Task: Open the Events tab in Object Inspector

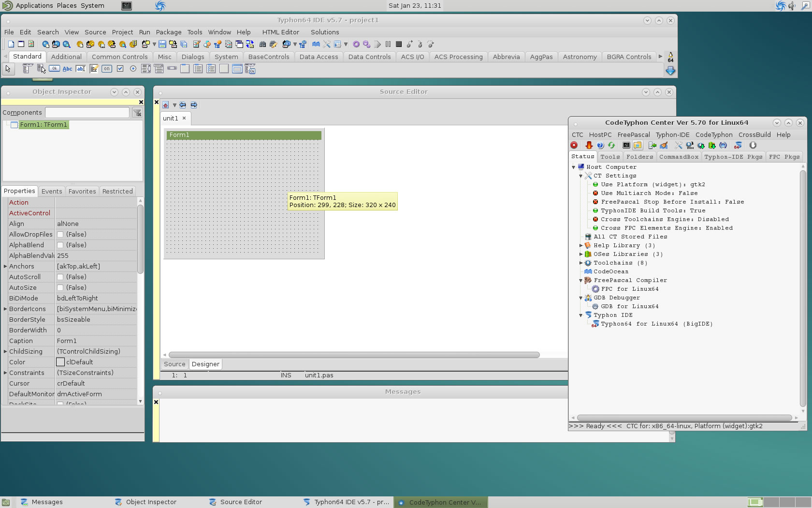Action: tap(52, 191)
